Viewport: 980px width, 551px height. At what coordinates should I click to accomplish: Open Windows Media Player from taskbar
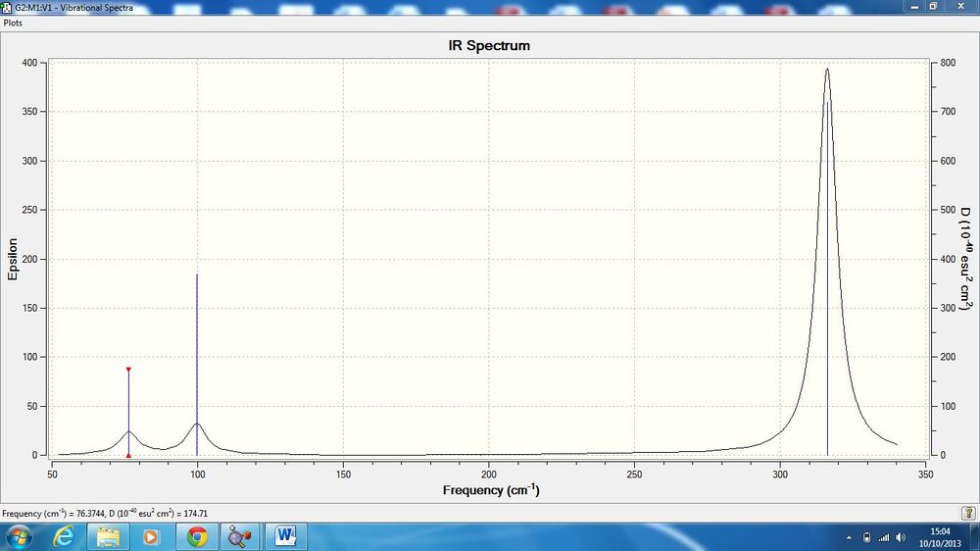[151, 537]
